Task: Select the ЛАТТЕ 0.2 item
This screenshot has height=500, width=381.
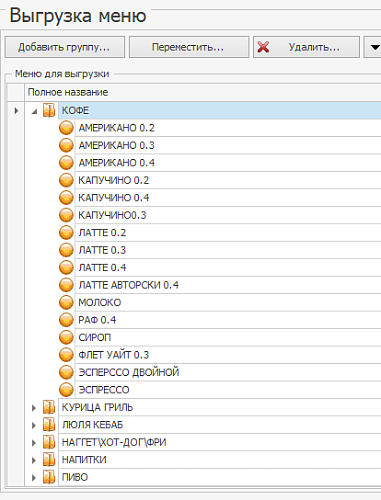Action: click(x=228, y=233)
